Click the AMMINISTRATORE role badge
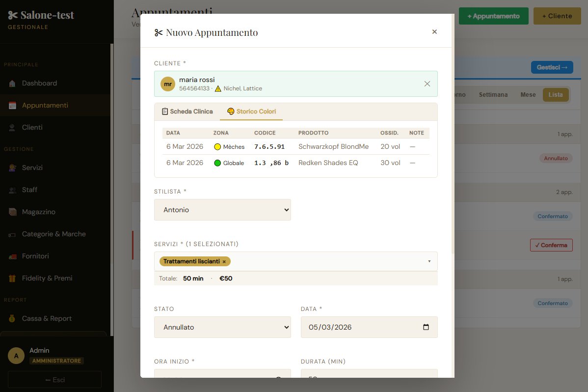 56,361
